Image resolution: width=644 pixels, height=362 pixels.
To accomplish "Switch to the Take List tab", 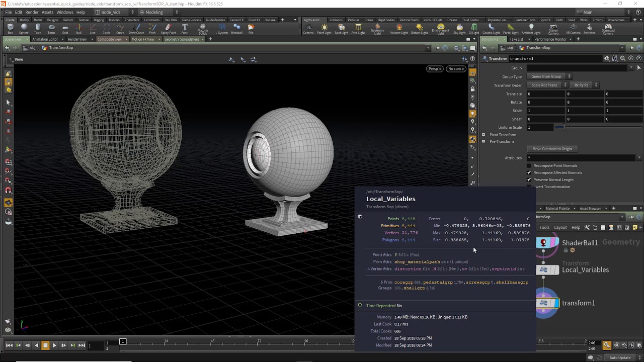I will click(x=516, y=39).
